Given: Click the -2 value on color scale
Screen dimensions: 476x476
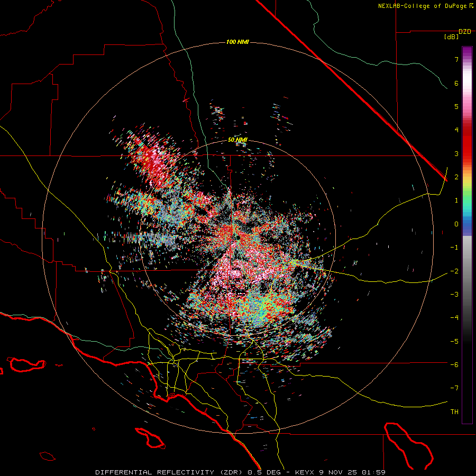Looking at the screenshot, I should (x=454, y=271).
